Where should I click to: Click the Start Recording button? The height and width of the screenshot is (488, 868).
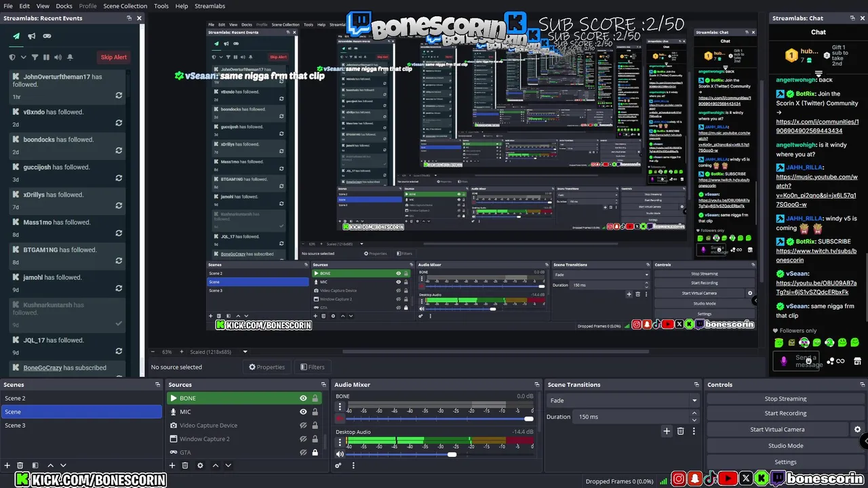785,413
